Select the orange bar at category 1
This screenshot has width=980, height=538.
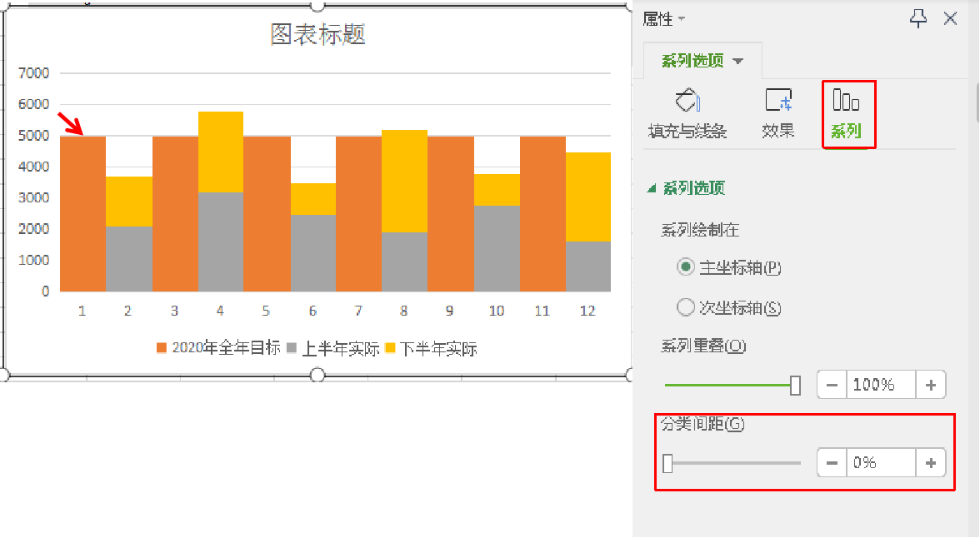tap(83, 214)
